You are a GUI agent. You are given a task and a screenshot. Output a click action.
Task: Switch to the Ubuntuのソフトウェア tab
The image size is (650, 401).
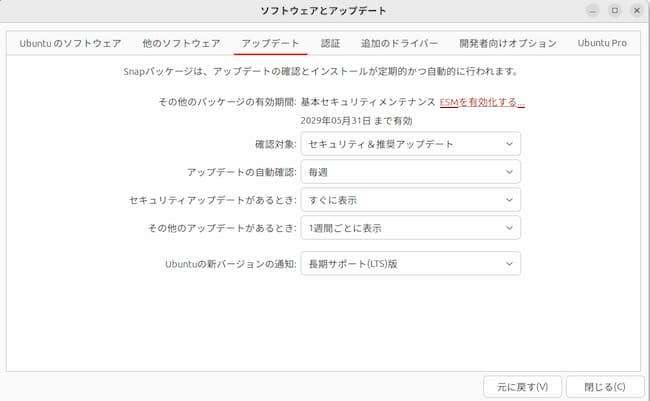70,43
